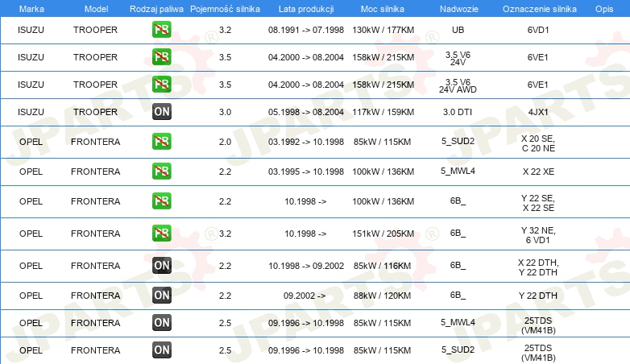Click the diesel ON icon in the 2.5 5_MWL4 row
Viewport: 630px width, 364px height.
pyautogui.click(x=161, y=323)
